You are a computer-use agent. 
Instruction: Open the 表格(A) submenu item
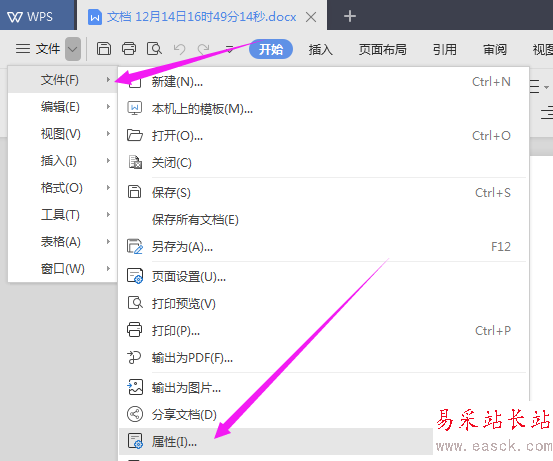point(62,242)
